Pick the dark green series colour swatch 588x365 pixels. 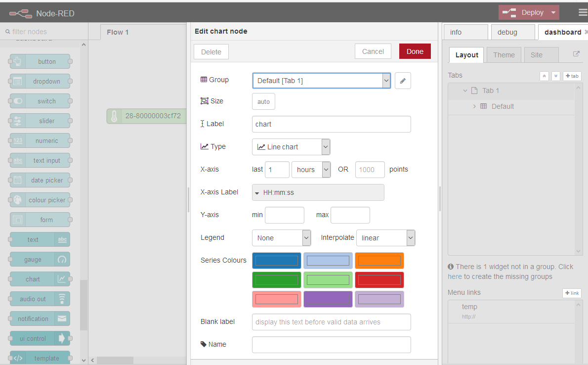(x=277, y=280)
